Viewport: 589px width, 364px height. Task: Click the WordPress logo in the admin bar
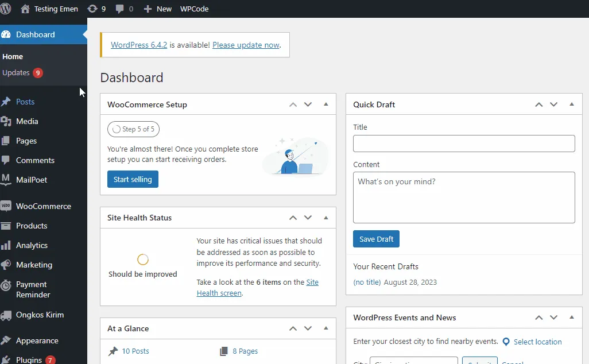6,9
